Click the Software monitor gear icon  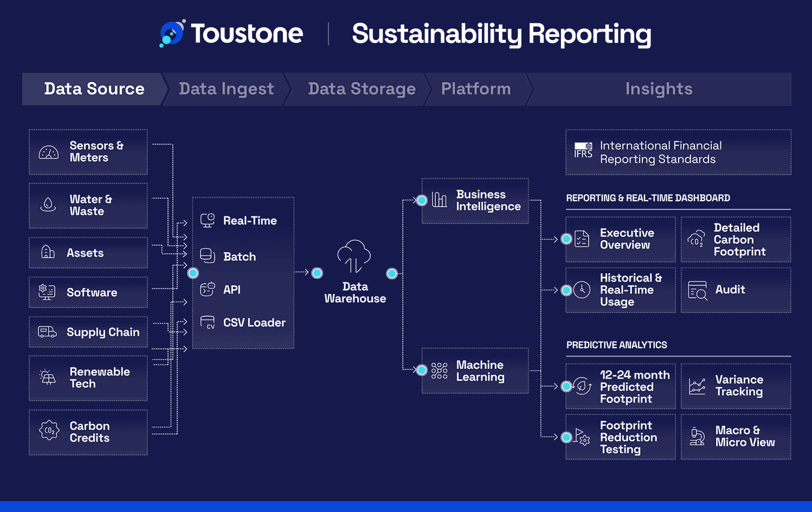pos(47,292)
